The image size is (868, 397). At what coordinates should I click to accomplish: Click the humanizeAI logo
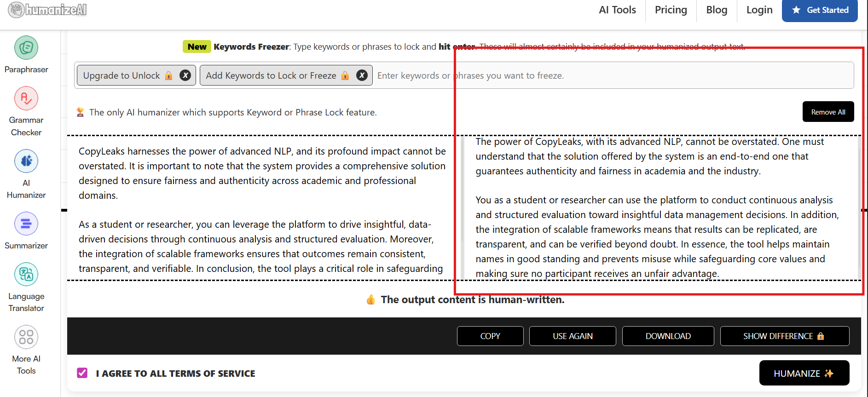pyautogui.click(x=48, y=10)
